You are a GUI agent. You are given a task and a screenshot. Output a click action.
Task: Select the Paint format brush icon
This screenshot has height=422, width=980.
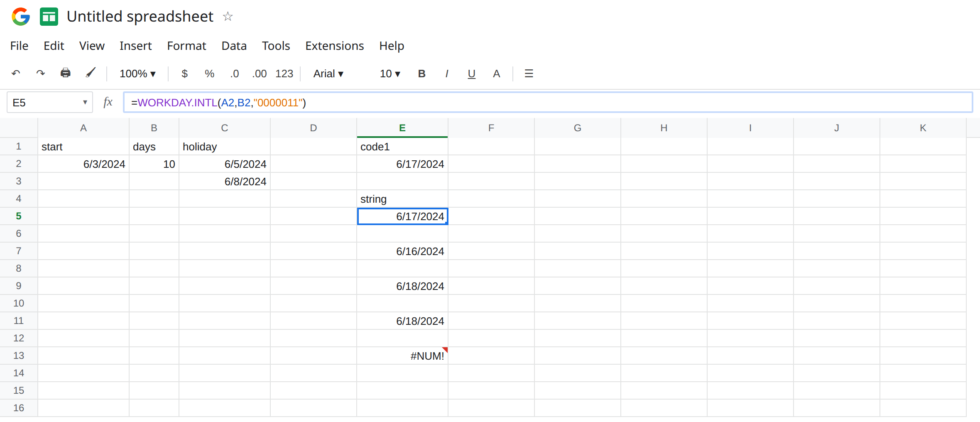[x=91, y=73]
